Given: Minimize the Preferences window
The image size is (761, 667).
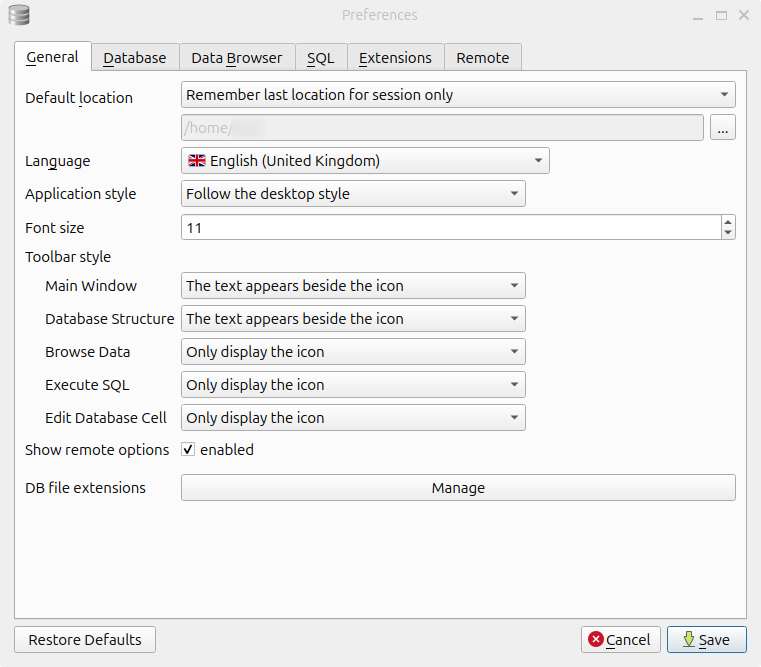Looking at the screenshot, I should pyautogui.click(x=698, y=16).
